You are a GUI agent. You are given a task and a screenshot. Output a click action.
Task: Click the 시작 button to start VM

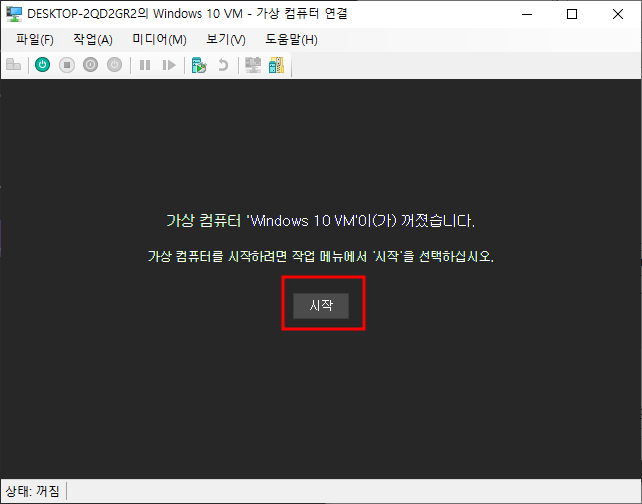[321, 305]
